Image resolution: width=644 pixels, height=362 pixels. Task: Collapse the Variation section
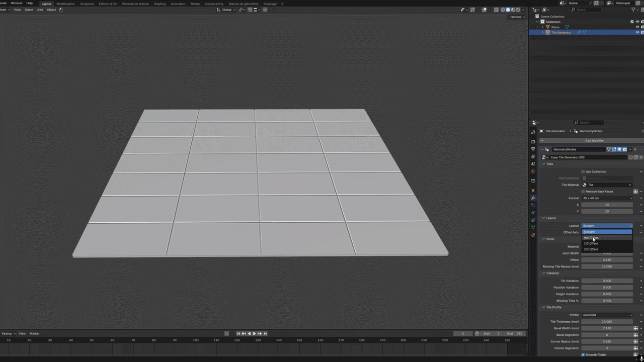[544, 273]
